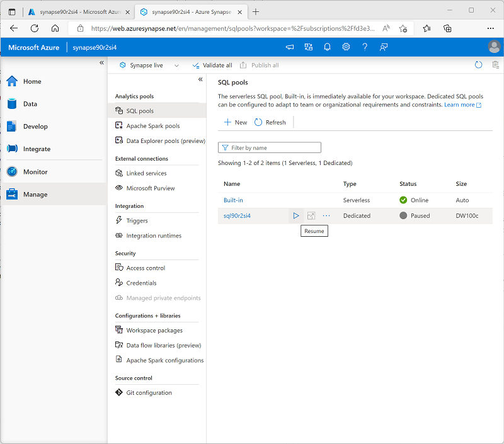Open the notifications bell

point(327,47)
